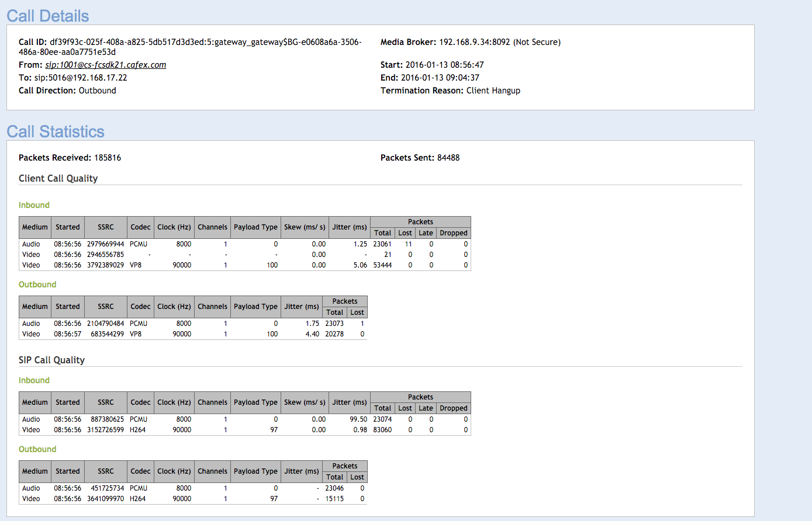
Task: Click the jitter value 4.40
Action: [312, 334]
